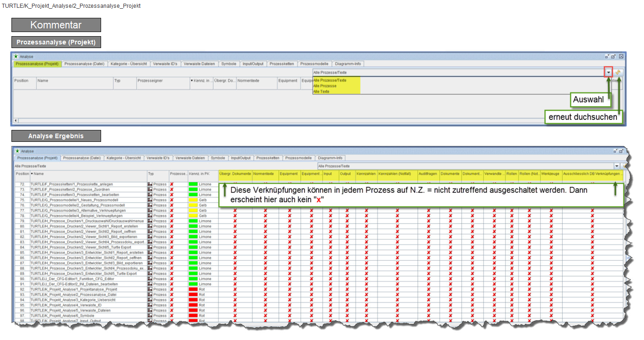Choose 'Alle Prozesse' in the open dropdown list

[337, 86]
